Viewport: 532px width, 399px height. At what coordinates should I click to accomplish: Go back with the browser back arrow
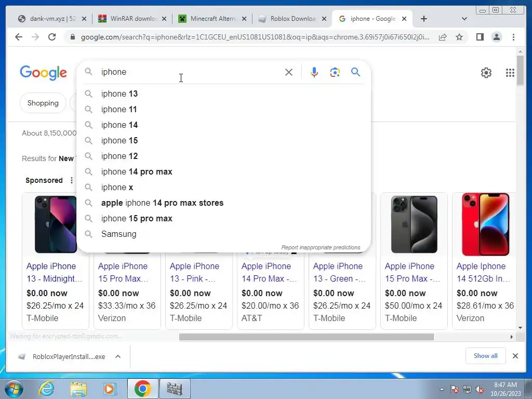(x=19, y=37)
